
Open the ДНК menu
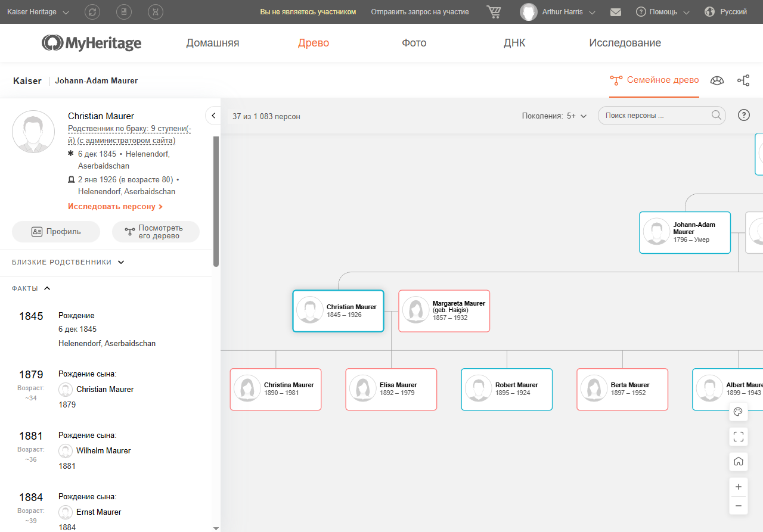(x=514, y=43)
